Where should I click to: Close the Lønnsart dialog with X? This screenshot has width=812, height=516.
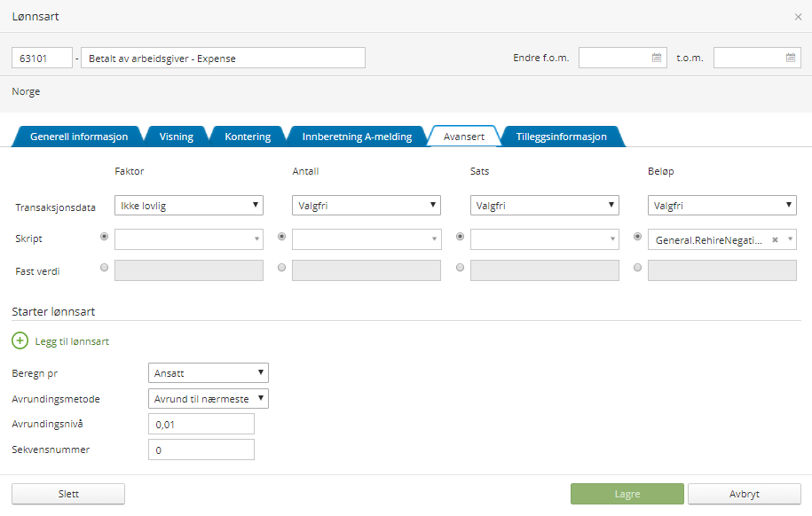tap(798, 17)
